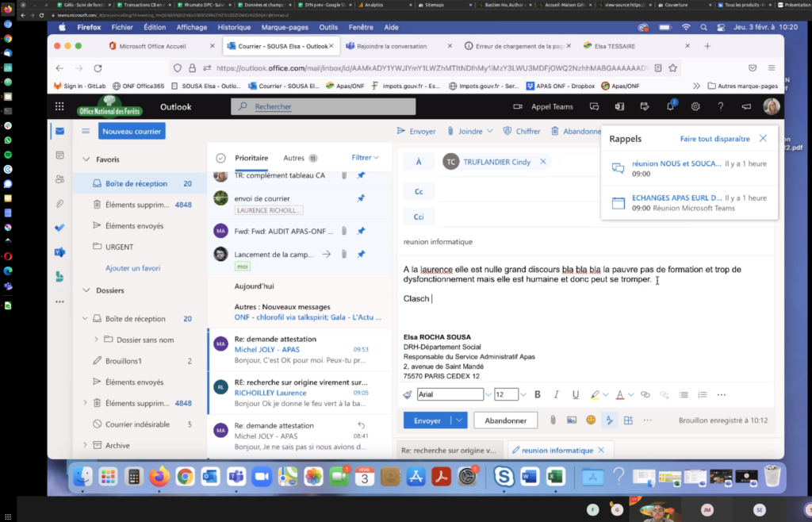This screenshot has width=812, height=522.
Task: Unpin the 'envoi de courrier' message
Action: pyautogui.click(x=361, y=198)
